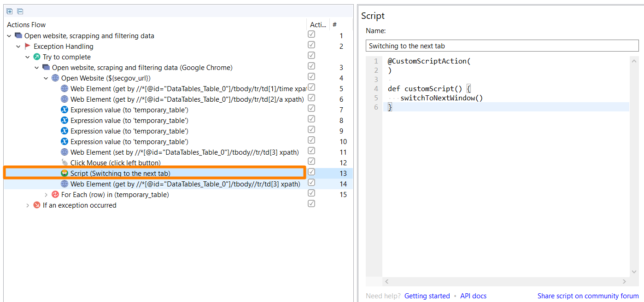The image size is (644, 302).
Task: Toggle the active checkbox on row 4
Action: (x=311, y=77)
